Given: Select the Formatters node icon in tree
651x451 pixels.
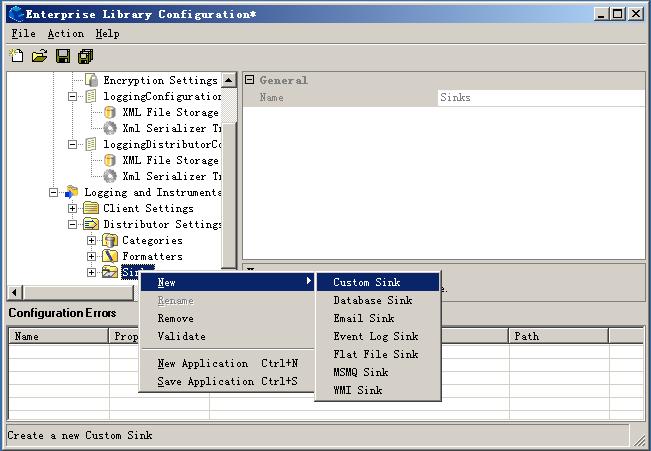Looking at the screenshot, I should [110, 256].
